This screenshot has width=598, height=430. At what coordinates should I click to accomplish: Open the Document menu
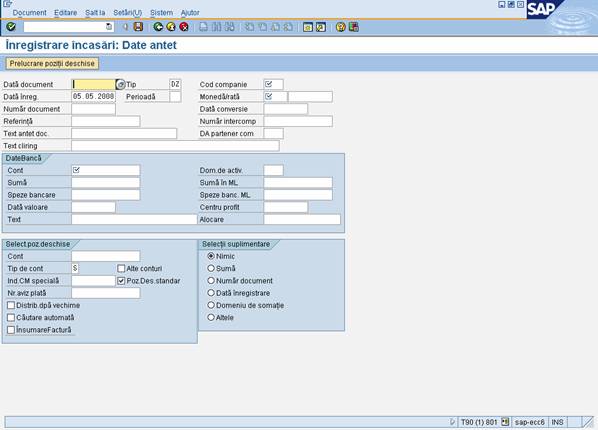pos(29,13)
